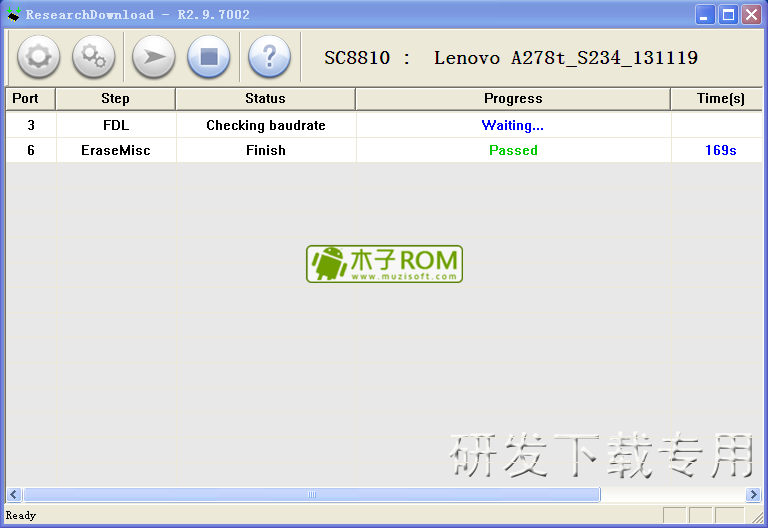Viewport: 768px width, 528px height.
Task: Click the Progress column header
Action: click(513, 99)
